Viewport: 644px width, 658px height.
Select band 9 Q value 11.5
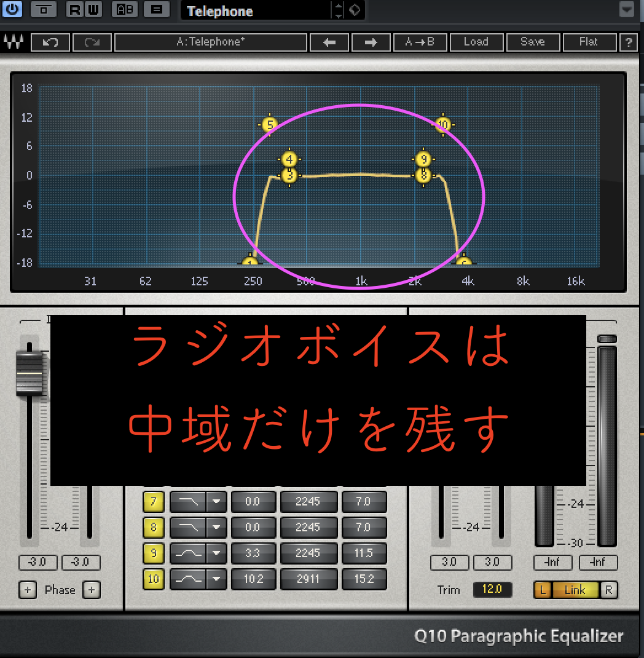(364, 553)
